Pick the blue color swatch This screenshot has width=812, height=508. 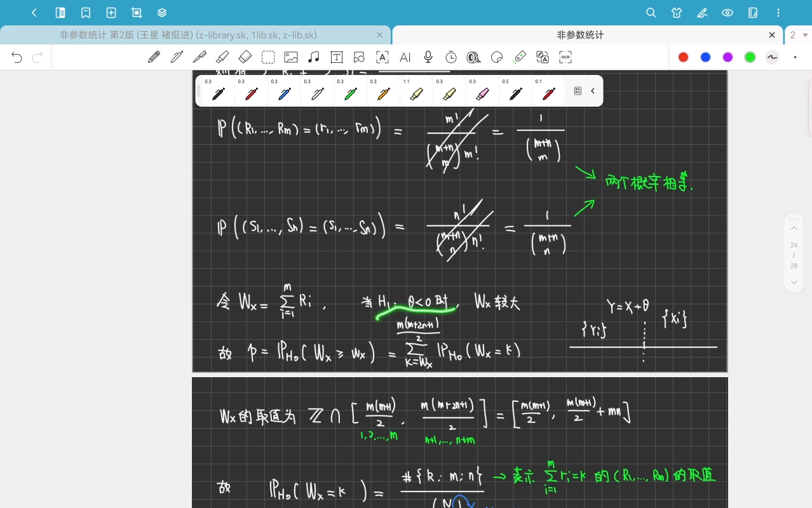(706, 57)
